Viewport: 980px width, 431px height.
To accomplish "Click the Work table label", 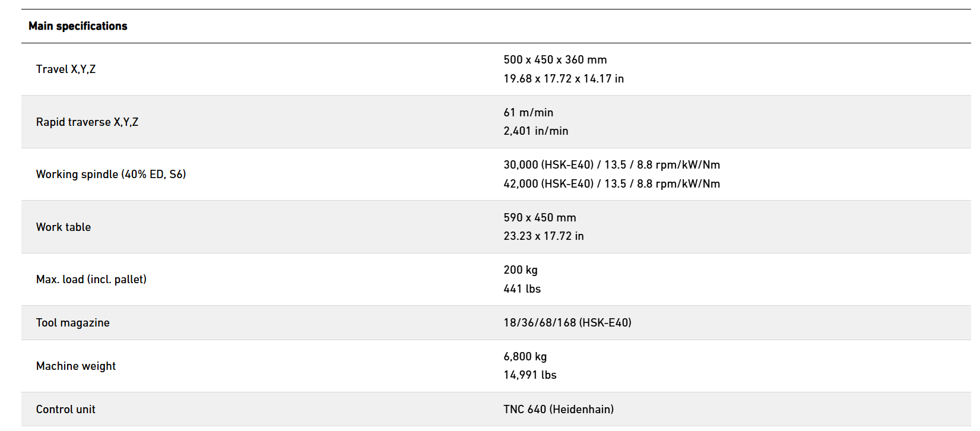I will (64, 227).
